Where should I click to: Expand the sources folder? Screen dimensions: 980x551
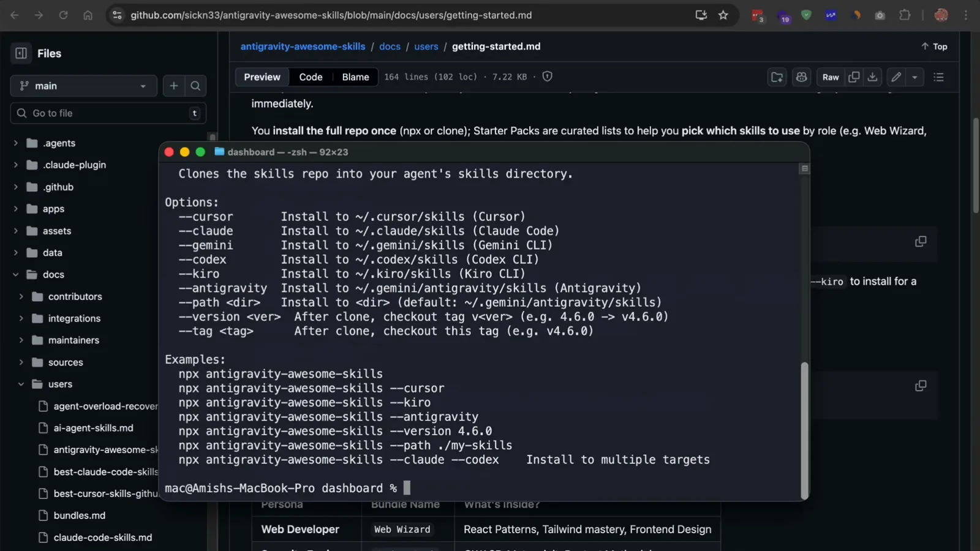[21, 362]
